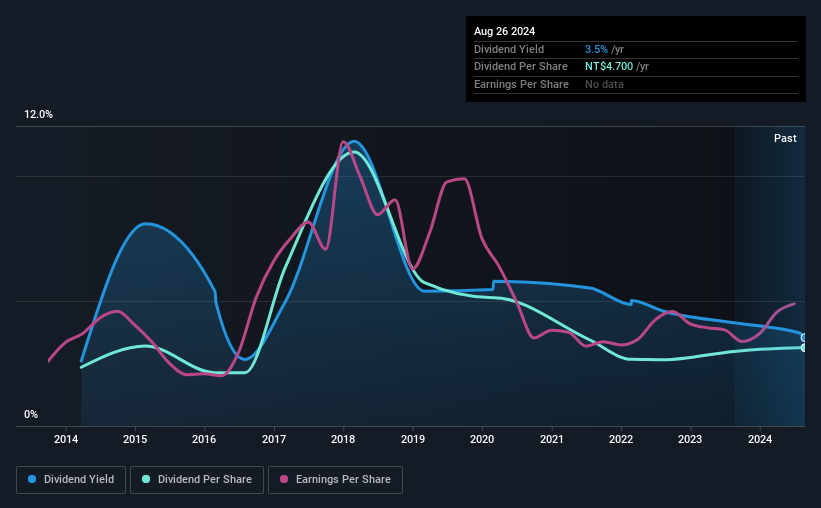Click the Earnings Per Share tooltip row label
Image resolution: width=821 pixels, height=508 pixels.
pyautogui.click(x=521, y=84)
